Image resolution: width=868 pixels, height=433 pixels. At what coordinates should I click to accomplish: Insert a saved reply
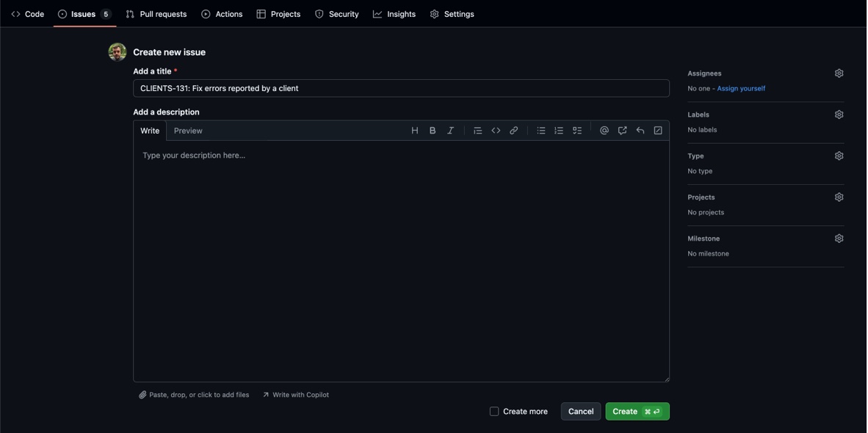pyautogui.click(x=640, y=131)
